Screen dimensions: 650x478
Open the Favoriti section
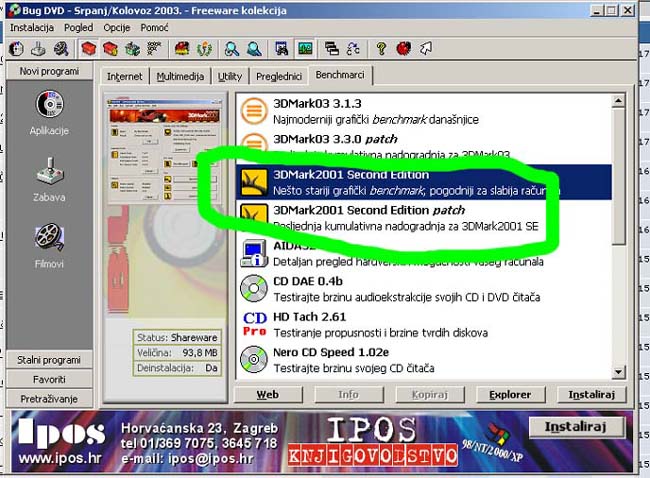[49, 379]
